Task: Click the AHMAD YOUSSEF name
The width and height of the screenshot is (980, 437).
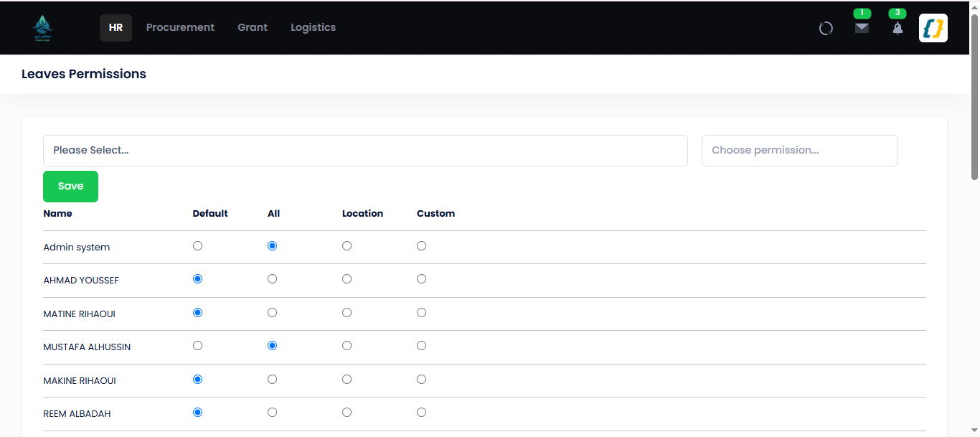Action: (81, 281)
